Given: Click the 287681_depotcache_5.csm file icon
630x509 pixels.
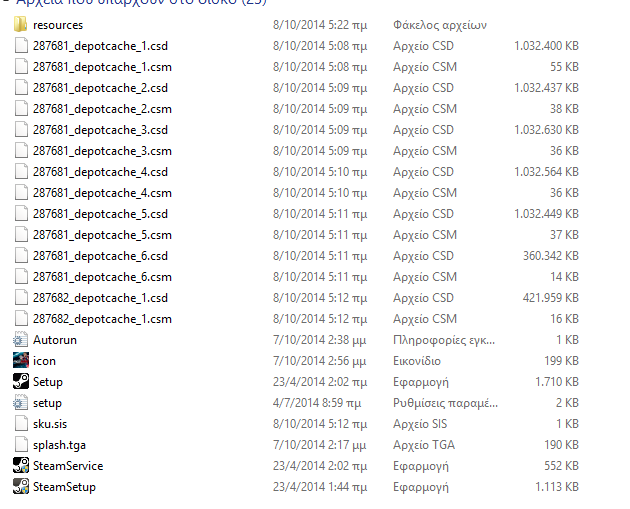Looking at the screenshot, I should point(21,234).
